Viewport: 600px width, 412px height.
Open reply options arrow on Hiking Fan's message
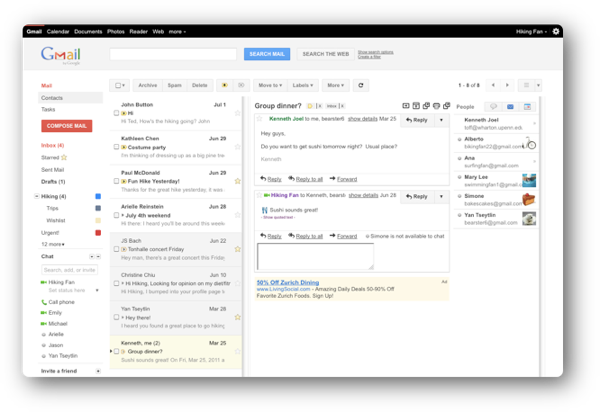441,196
